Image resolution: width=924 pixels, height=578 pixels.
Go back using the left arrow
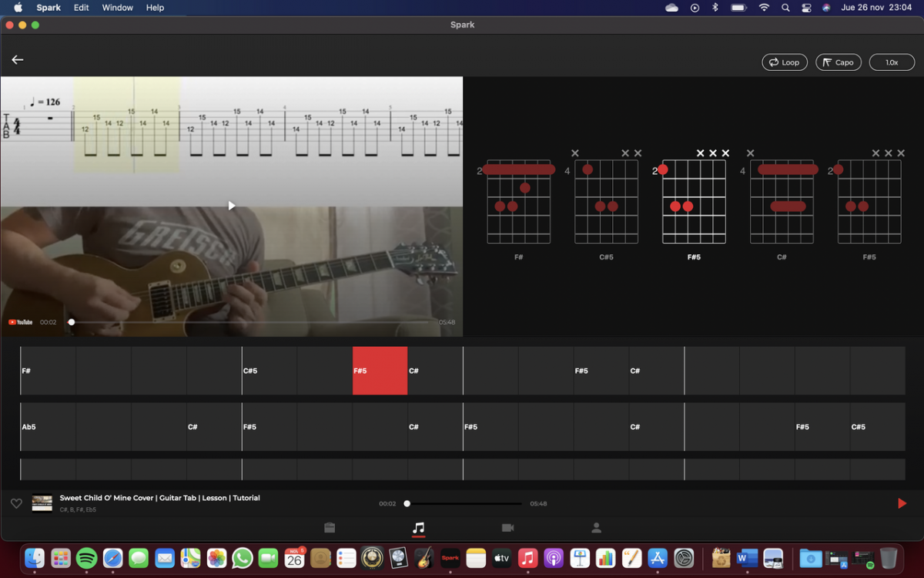(18, 60)
